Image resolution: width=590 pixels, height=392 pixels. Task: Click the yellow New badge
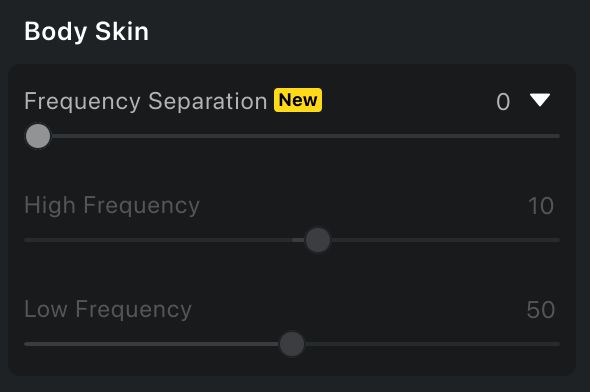[x=298, y=100]
